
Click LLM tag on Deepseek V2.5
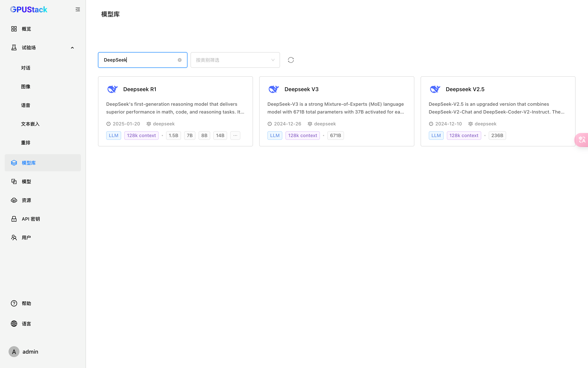tap(436, 136)
